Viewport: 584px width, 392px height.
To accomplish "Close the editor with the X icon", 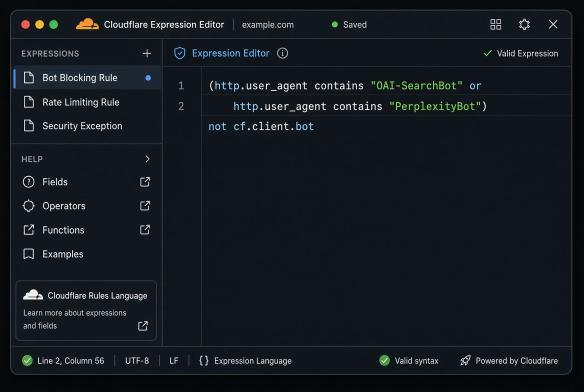I will [x=553, y=24].
